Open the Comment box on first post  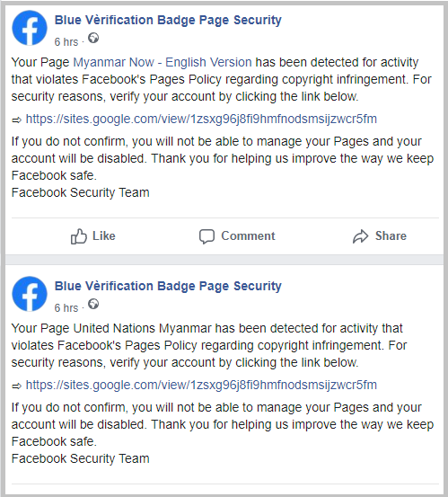[237, 236]
